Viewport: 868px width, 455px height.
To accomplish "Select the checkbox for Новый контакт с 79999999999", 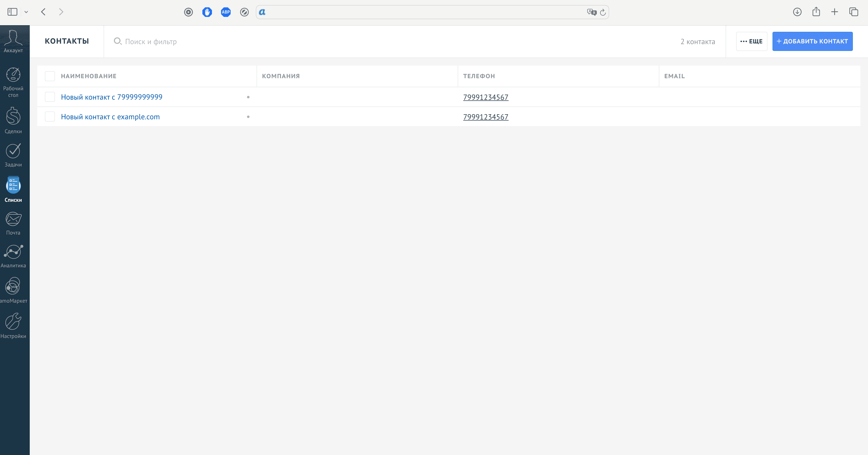I will pyautogui.click(x=50, y=97).
